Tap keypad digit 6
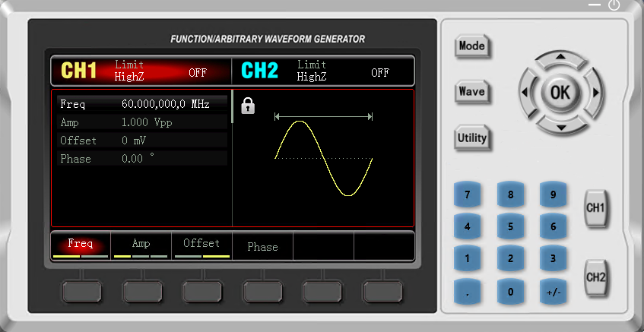The width and height of the screenshot is (644, 332). coord(554,226)
